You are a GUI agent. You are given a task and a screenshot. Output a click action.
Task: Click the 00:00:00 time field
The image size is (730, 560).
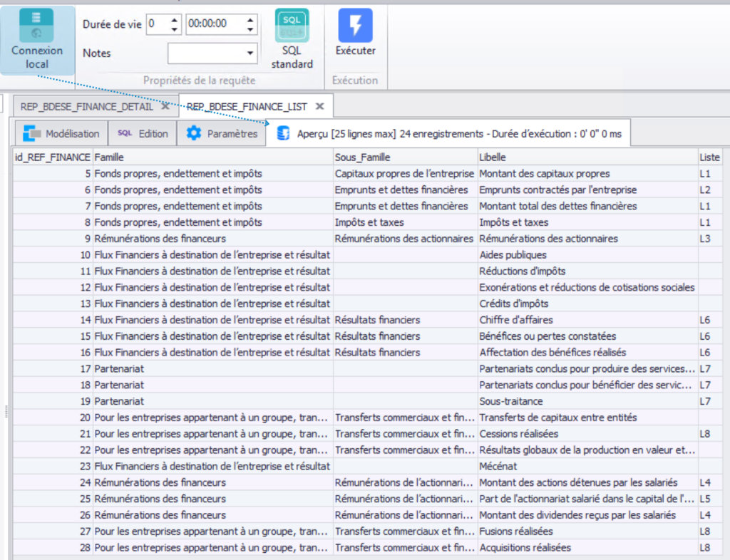(x=215, y=24)
